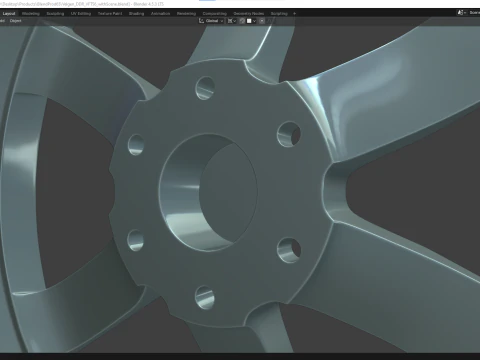Open the Animation workspace tab
Image resolution: width=480 pixels, height=360 pixels.
160,13
